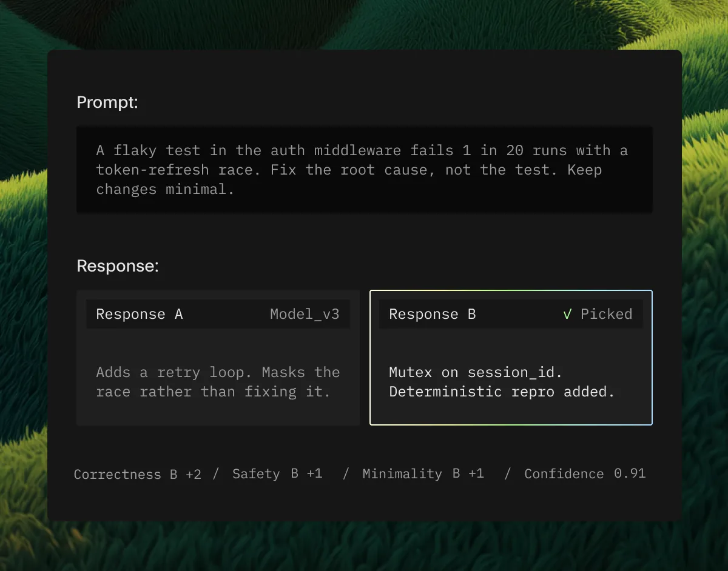
Task: Click the words 'Keep changes minimal.' in prompt
Action: point(349,179)
